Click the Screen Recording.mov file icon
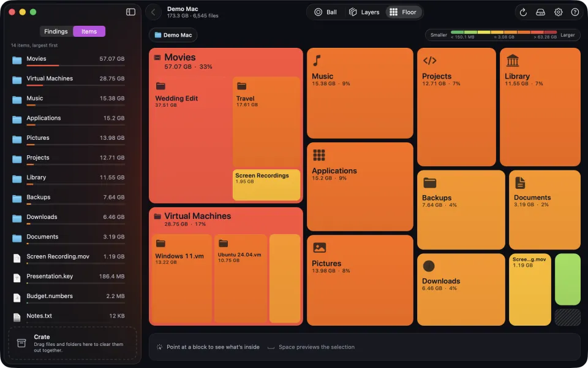The width and height of the screenshot is (588, 368). 17,258
